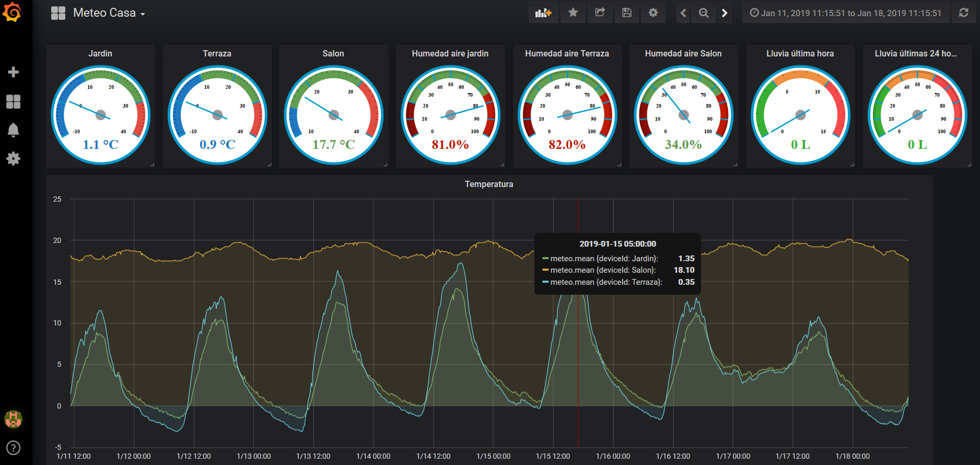Open Dashboards icon in sidebar
Viewport: 980px width, 465px height.
pos(14,101)
